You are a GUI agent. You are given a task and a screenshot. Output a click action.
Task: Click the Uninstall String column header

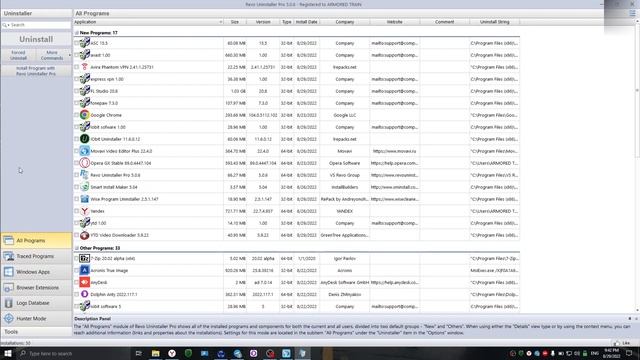pyautogui.click(x=494, y=22)
